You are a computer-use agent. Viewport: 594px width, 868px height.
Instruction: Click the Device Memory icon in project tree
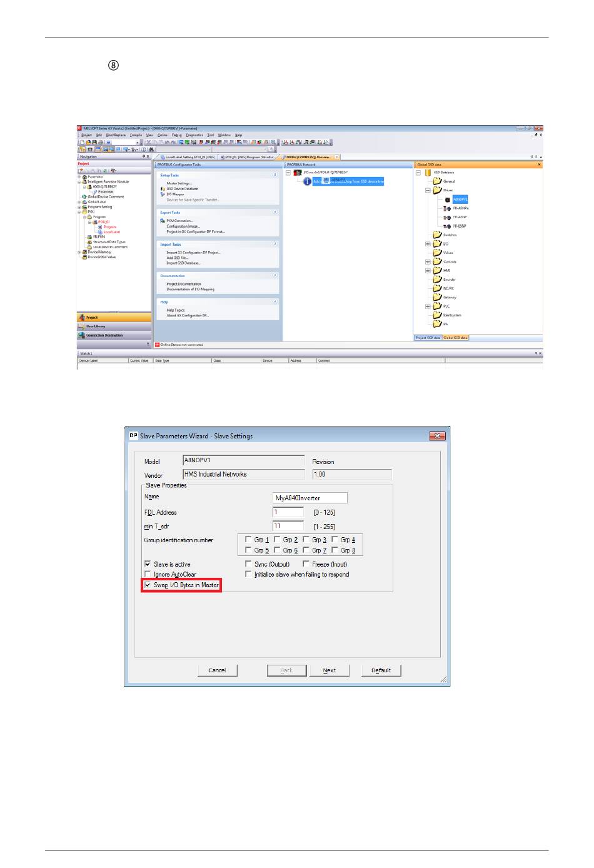tap(84, 252)
